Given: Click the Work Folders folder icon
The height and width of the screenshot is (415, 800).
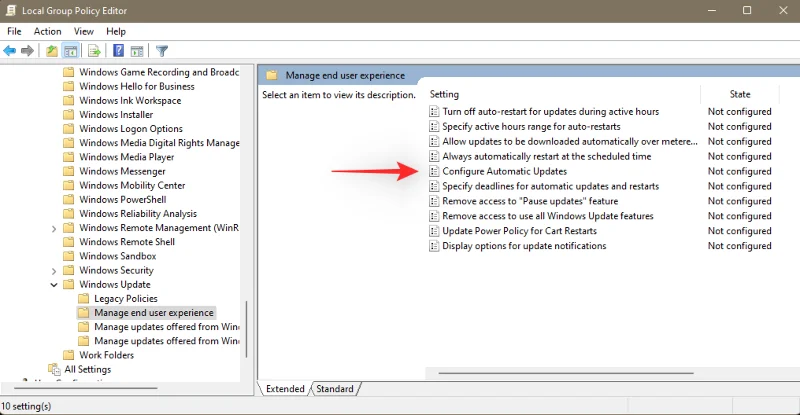Looking at the screenshot, I should tap(68, 355).
